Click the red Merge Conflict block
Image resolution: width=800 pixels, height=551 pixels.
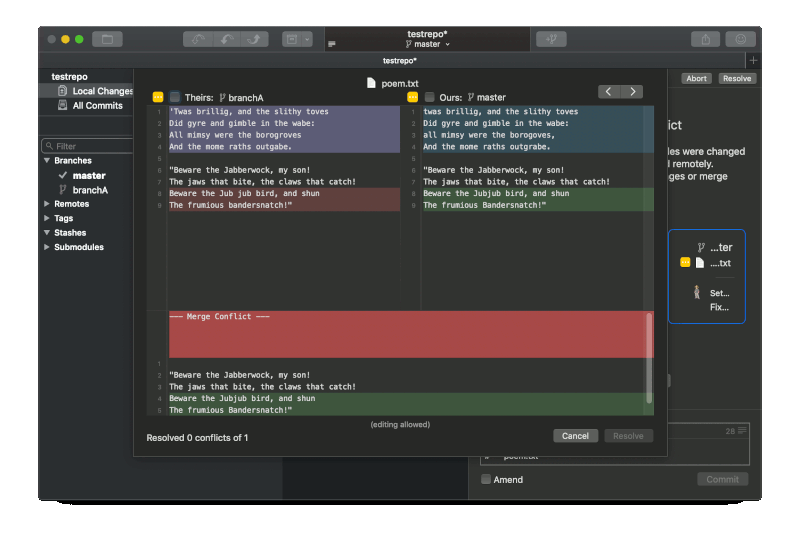tap(411, 334)
